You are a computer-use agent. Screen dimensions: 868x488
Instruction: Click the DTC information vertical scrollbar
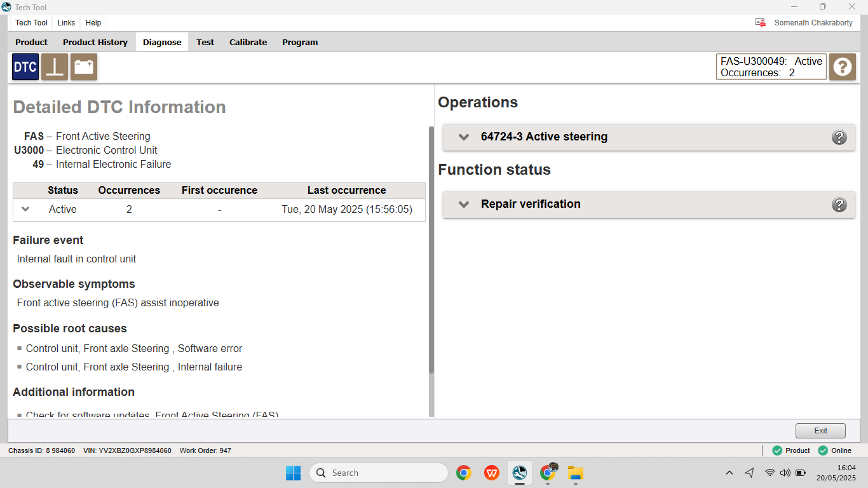[x=431, y=250]
